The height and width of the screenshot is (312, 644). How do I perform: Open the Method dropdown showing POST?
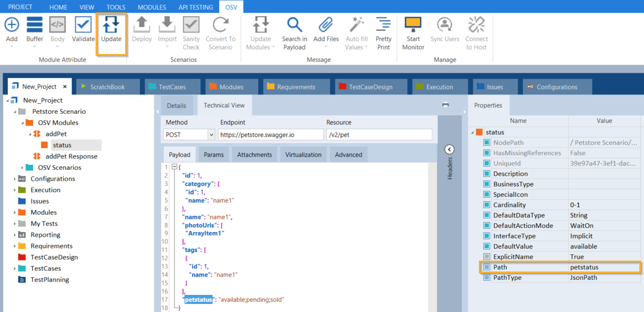(x=211, y=135)
